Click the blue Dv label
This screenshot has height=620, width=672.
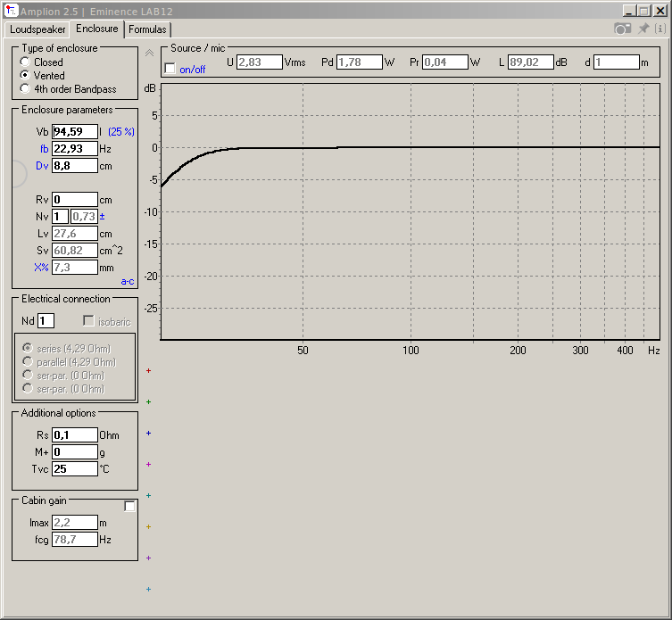(42, 166)
